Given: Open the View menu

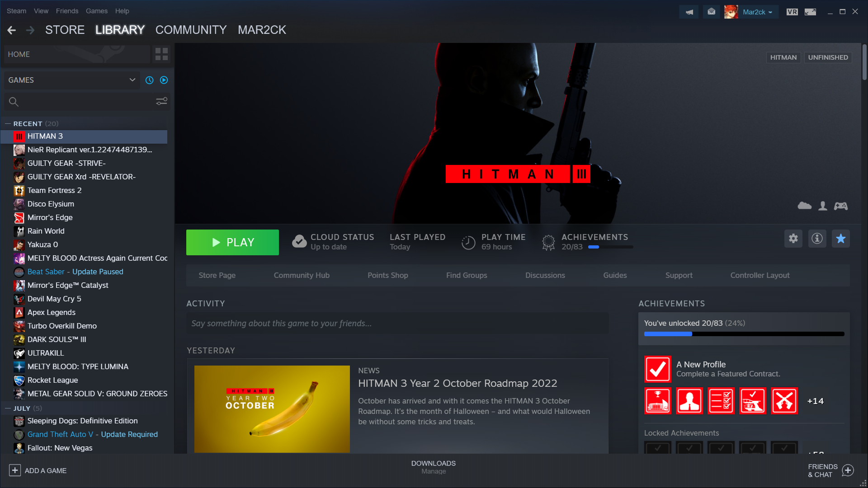Looking at the screenshot, I should point(41,11).
